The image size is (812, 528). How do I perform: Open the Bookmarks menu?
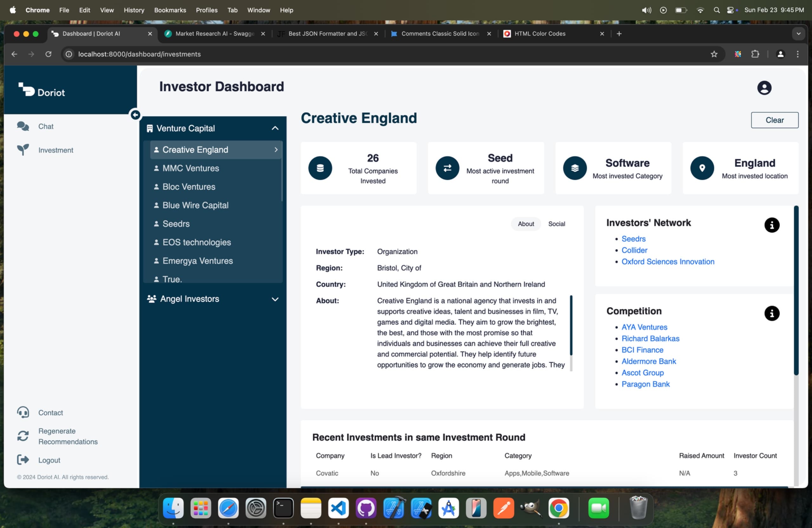[170, 10]
